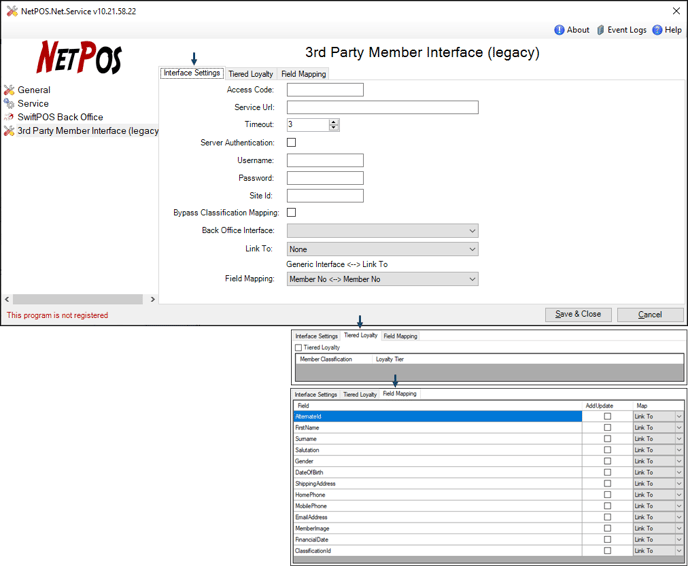This screenshot has width=688, height=566.
Task: Click the Cancel button
Action: pos(650,314)
